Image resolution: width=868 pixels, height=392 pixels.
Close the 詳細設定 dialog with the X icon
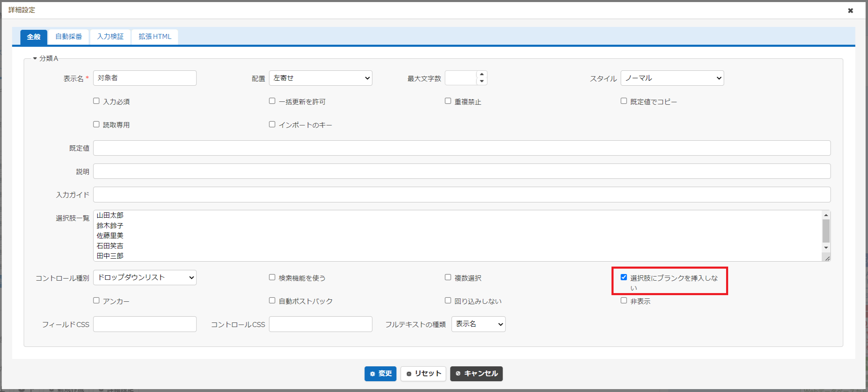pyautogui.click(x=850, y=10)
